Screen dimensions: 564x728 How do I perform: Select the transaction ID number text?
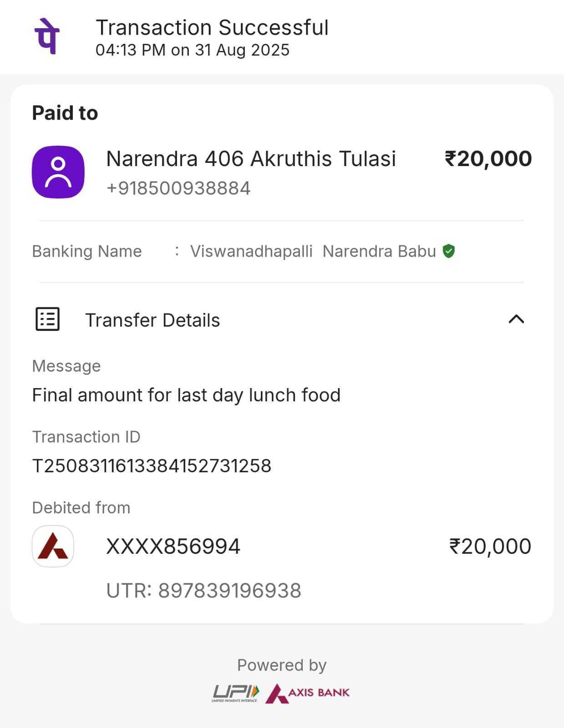(x=152, y=465)
